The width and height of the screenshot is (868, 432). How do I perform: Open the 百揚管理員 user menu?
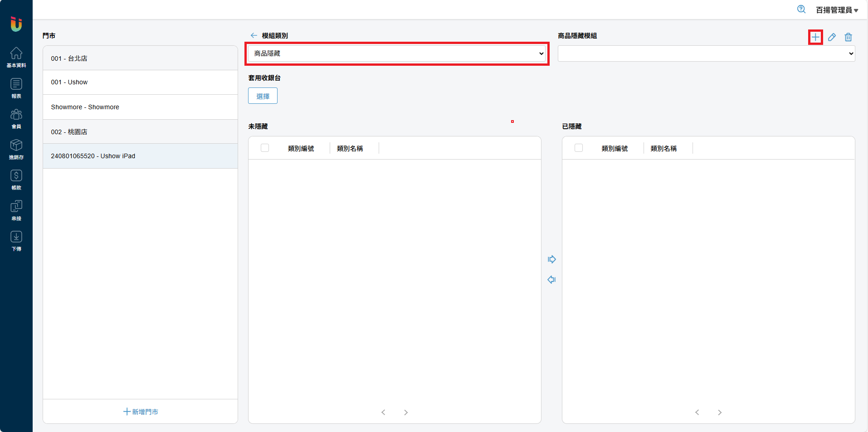[837, 10]
